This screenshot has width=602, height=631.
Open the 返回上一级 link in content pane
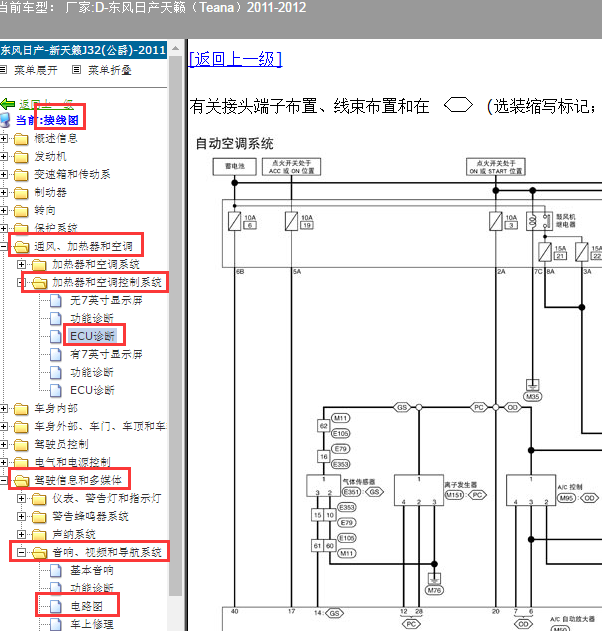[x=235, y=60]
